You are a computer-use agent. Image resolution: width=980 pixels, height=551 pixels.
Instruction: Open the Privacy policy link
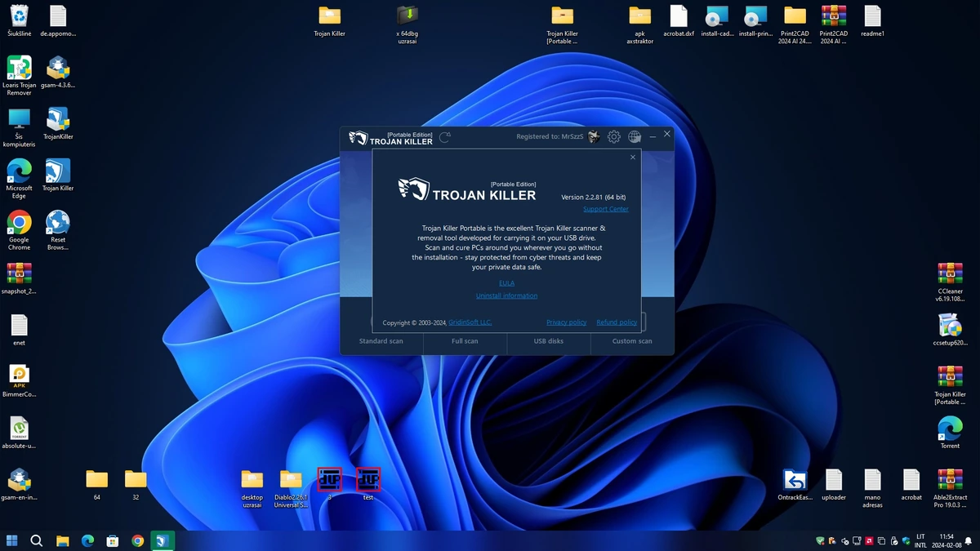[x=567, y=322]
